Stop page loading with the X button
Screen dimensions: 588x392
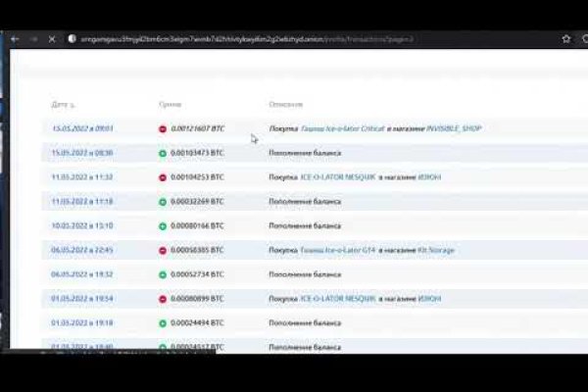click(52, 39)
